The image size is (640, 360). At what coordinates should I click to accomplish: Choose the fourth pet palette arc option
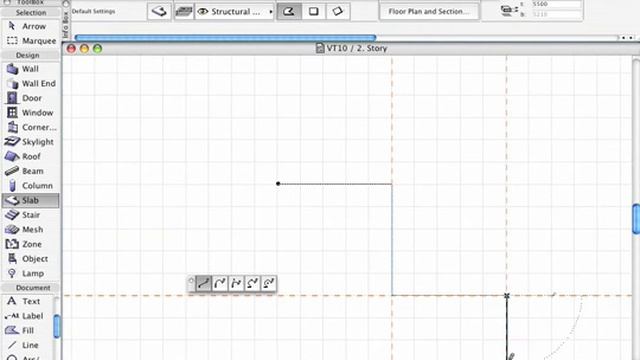coord(252,283)
